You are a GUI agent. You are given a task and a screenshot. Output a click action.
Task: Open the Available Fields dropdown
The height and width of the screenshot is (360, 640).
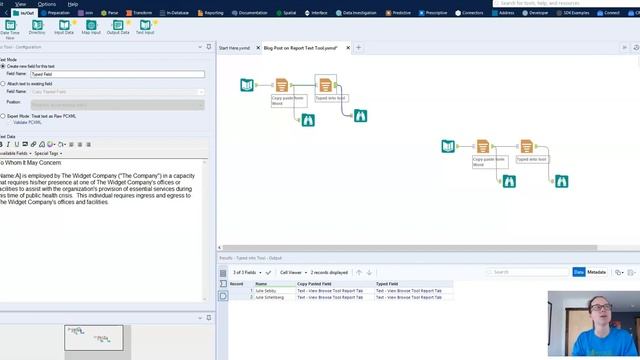(x=16, y=153)
